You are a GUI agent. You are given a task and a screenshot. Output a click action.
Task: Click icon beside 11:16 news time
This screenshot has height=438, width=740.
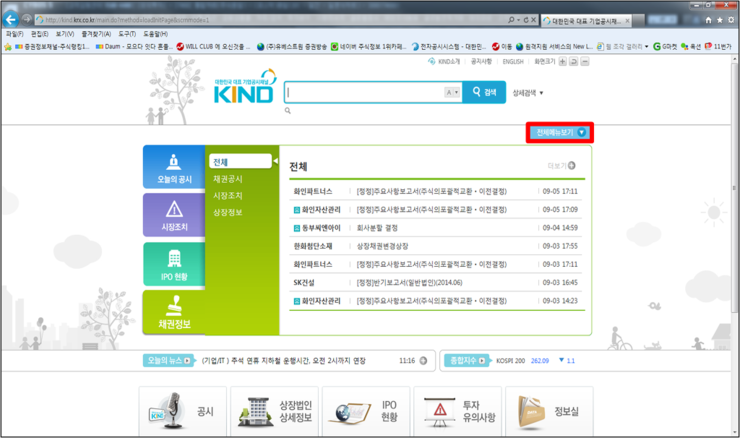coord(423,361)
